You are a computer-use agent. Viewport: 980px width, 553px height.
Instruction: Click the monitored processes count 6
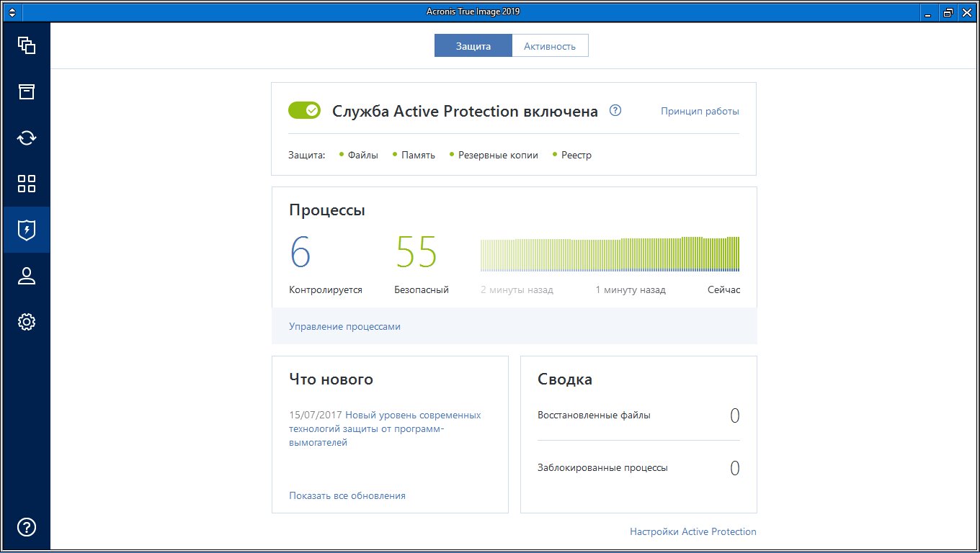[300, 253]
